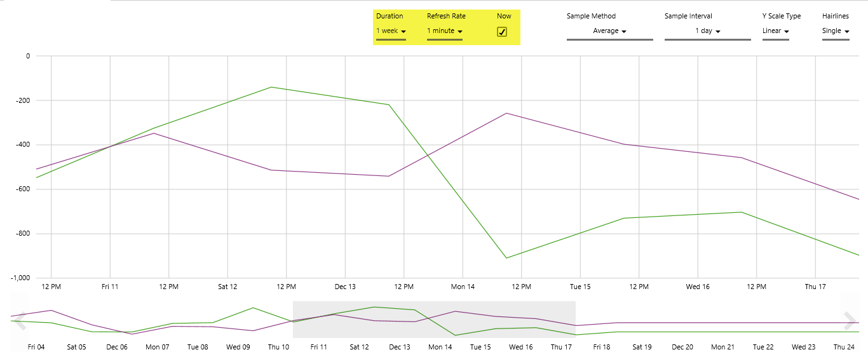Screen dimensions: 868x352
Task: Click purple overview peak near Sat 05
Action: point(51,310)
